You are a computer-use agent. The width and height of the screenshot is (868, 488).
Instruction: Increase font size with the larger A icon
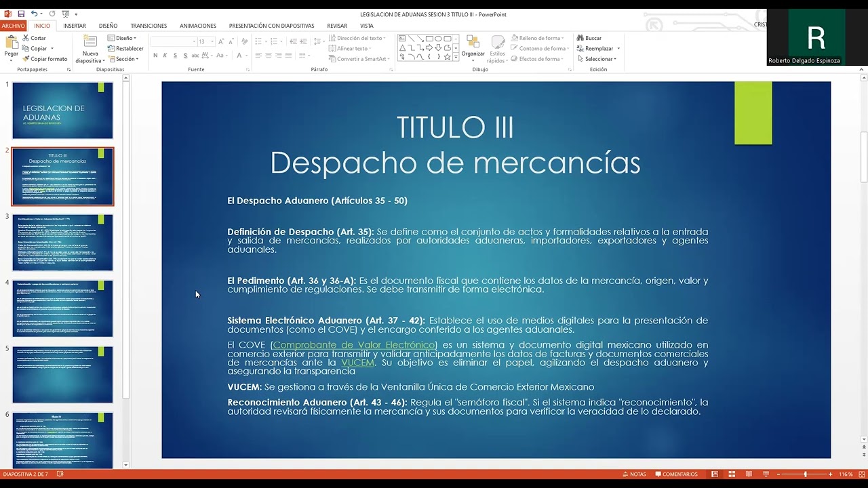click(x=222, y=41)
